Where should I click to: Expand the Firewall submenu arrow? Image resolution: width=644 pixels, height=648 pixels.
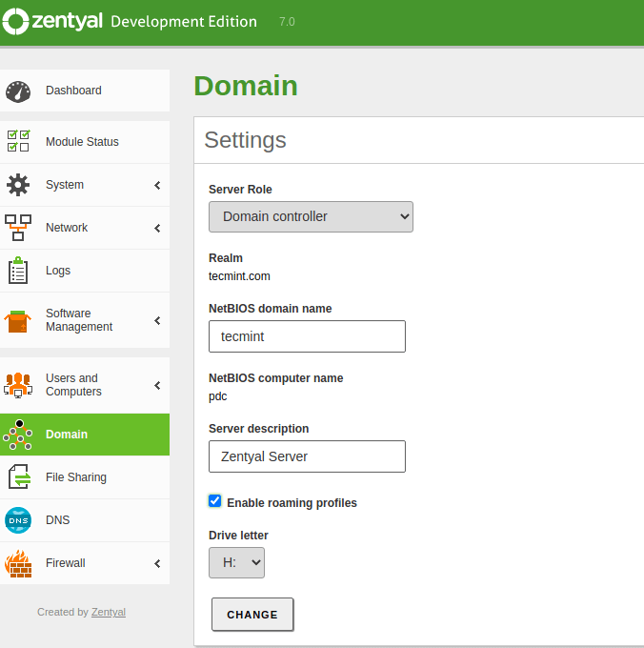(157, 563)
